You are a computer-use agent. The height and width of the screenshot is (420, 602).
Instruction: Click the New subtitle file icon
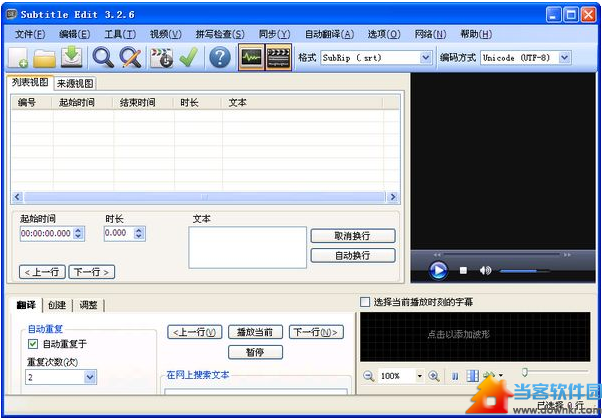(x=18, y=58)
